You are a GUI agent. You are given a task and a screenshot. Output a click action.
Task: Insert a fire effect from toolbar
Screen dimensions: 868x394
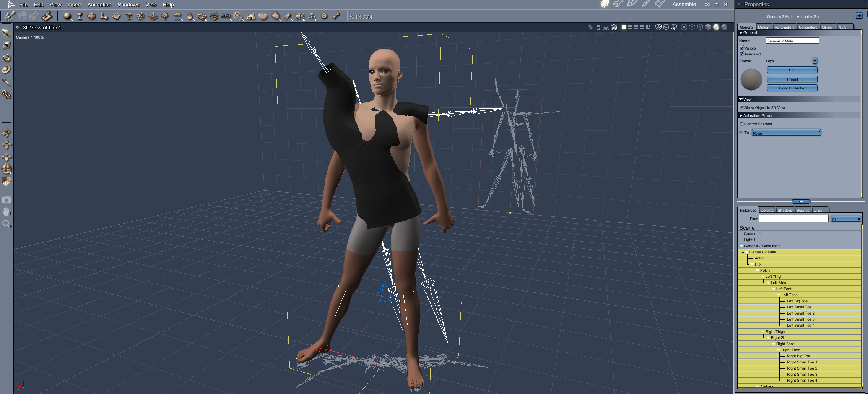pyautogui.click(x=190, y=16)
